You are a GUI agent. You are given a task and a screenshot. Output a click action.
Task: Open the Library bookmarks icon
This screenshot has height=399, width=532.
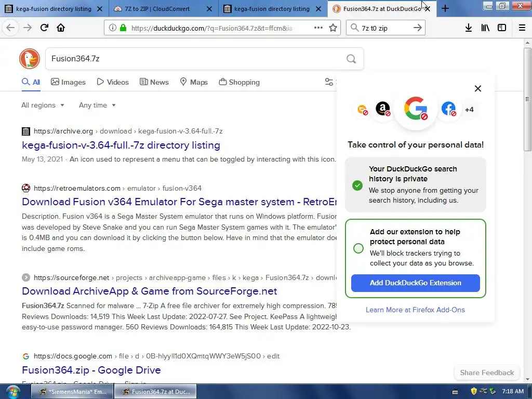pyautogui.click(x=485, y=28)
